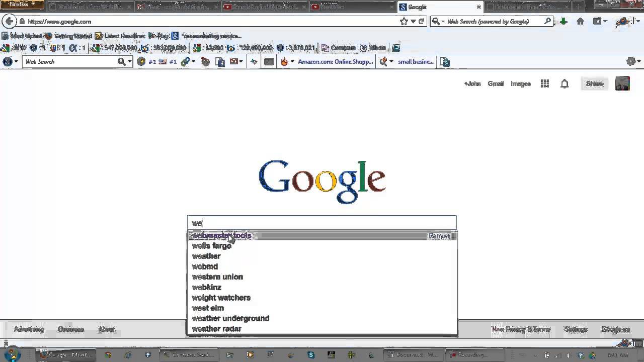Open Amazon.com Online Shopping toolbar link
Screen dimensions: 644x362
tap(336, 62)
